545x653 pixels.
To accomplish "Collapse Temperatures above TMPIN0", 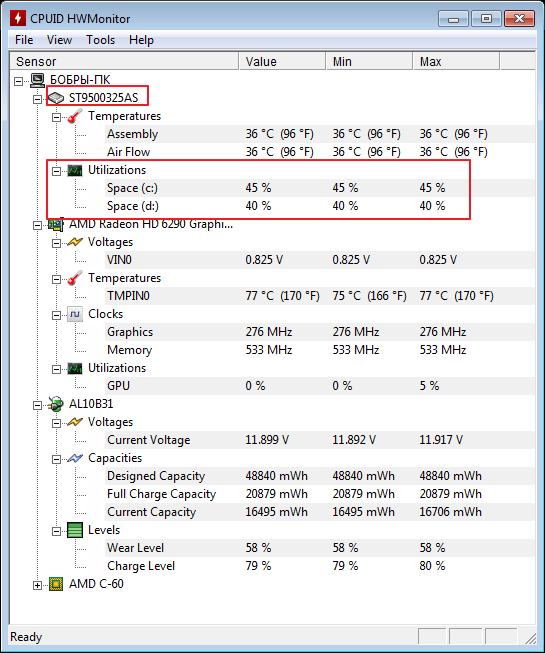I will pyautogui.click(x=56, y=279).
